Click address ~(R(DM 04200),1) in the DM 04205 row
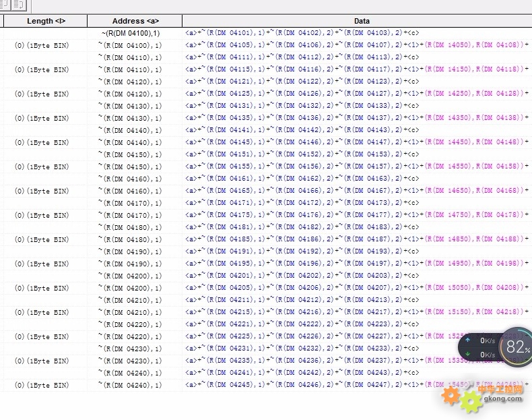This screenshot has height=420, width=532. [130, 289]
